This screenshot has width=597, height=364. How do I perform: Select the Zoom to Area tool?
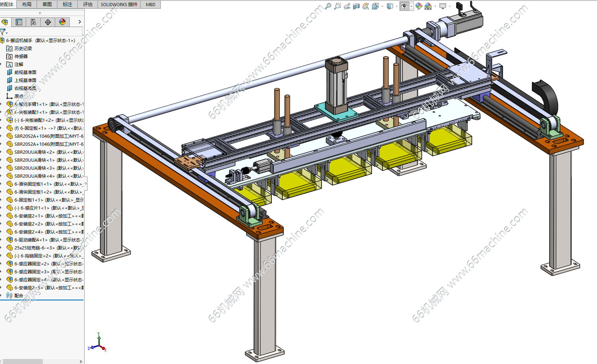tap(338, 6)
